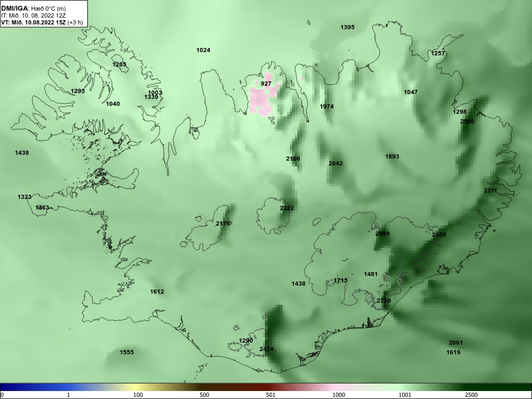Select the 2322 value on the glacier outline
Screen dimensions: 532x399
click(x=287, y=208)
